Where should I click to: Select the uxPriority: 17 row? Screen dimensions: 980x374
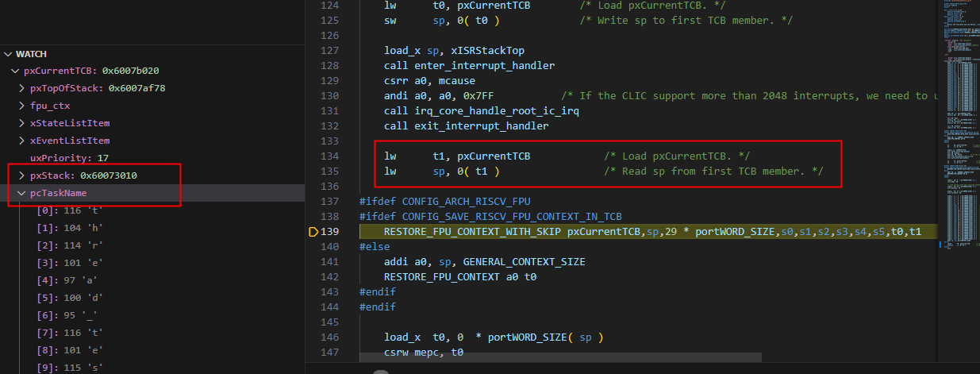pos(70,158)
